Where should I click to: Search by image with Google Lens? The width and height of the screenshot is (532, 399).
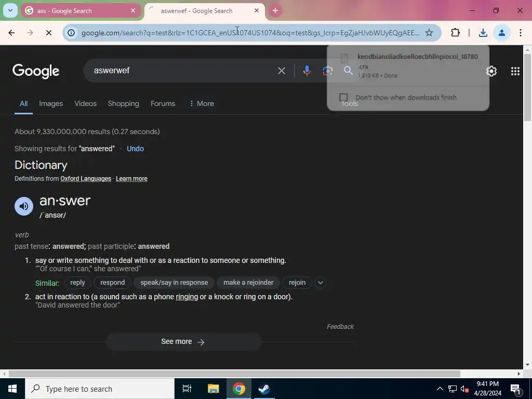point(327,71)
